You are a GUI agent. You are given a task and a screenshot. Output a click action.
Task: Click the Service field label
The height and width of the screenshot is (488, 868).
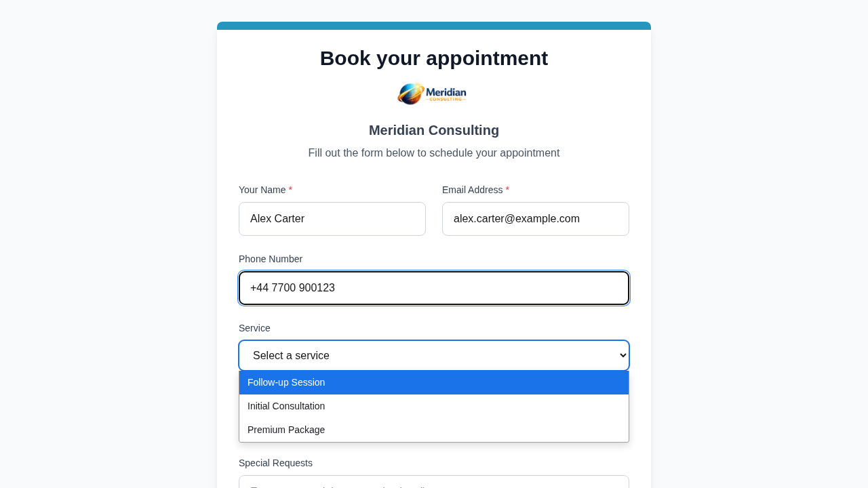point(254,328)
